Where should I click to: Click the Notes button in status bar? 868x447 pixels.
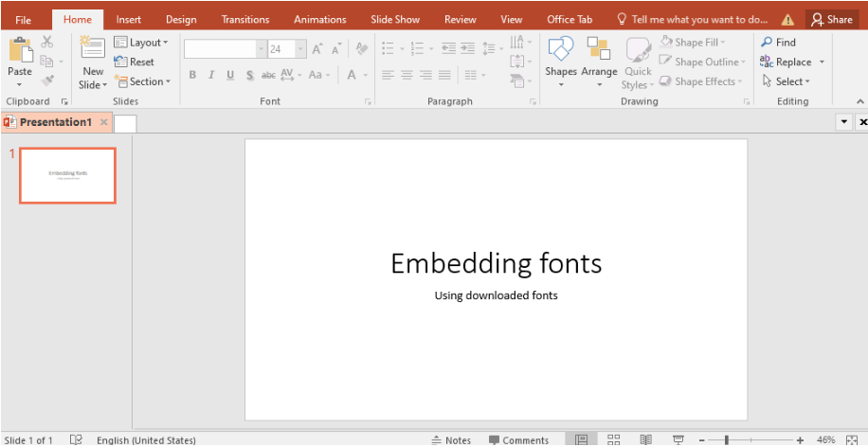451,440
